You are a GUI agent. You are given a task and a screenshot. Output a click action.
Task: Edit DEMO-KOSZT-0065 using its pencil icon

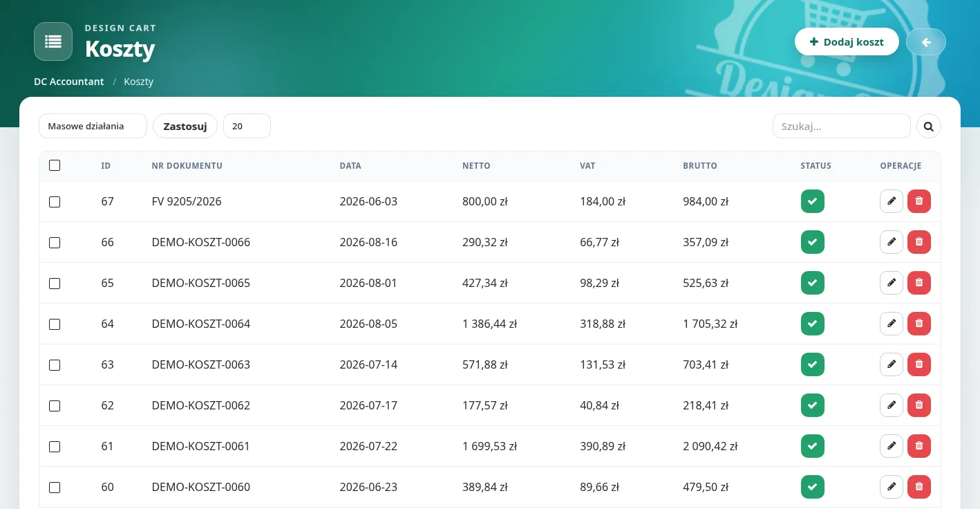coord(892,283)
